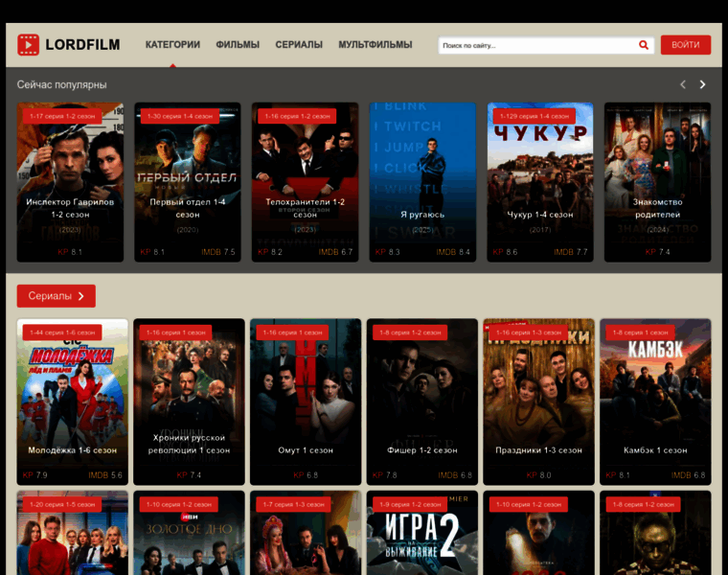Open the Фильмы menu item
Screen dimensions: 728x575
click(238, 45)
